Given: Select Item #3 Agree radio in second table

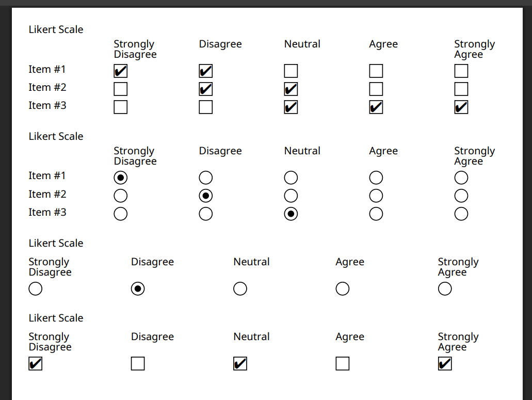Looking at the screenshot, I should pos(376,214).
